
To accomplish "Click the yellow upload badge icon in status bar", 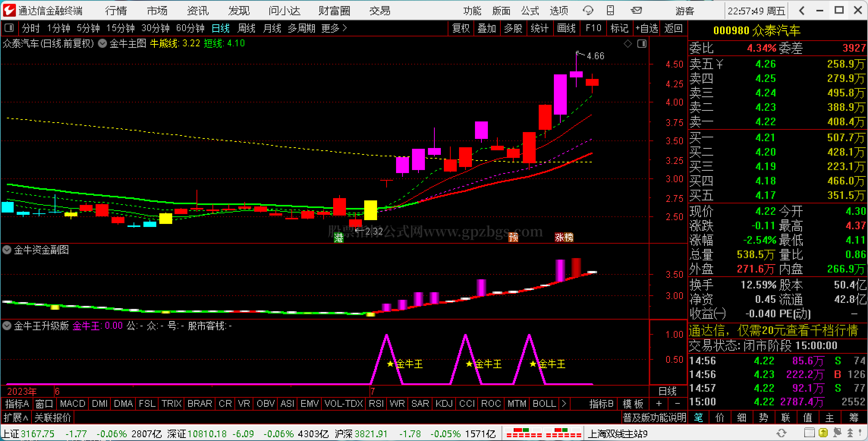I will click(x=823, y=433).
